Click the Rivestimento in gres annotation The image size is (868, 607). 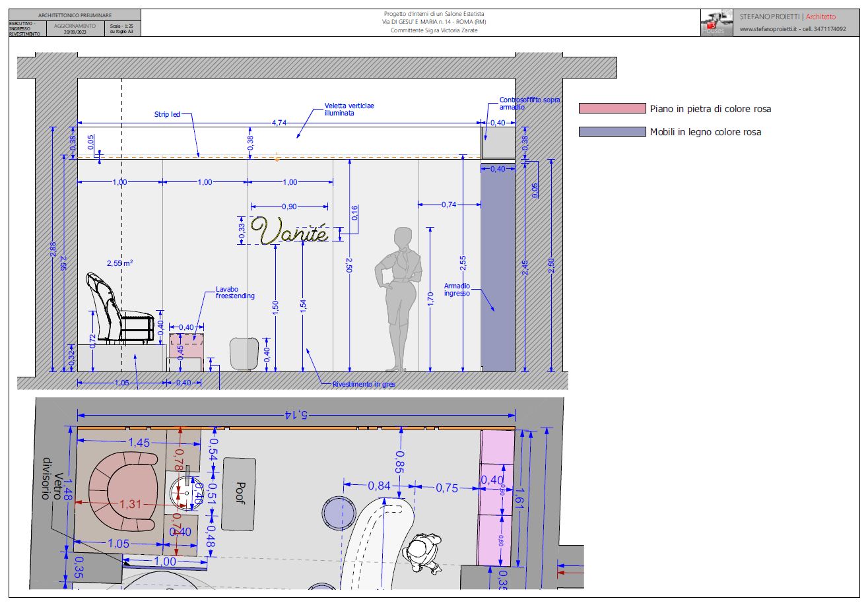pyautogui.click(x=364, y=383)
